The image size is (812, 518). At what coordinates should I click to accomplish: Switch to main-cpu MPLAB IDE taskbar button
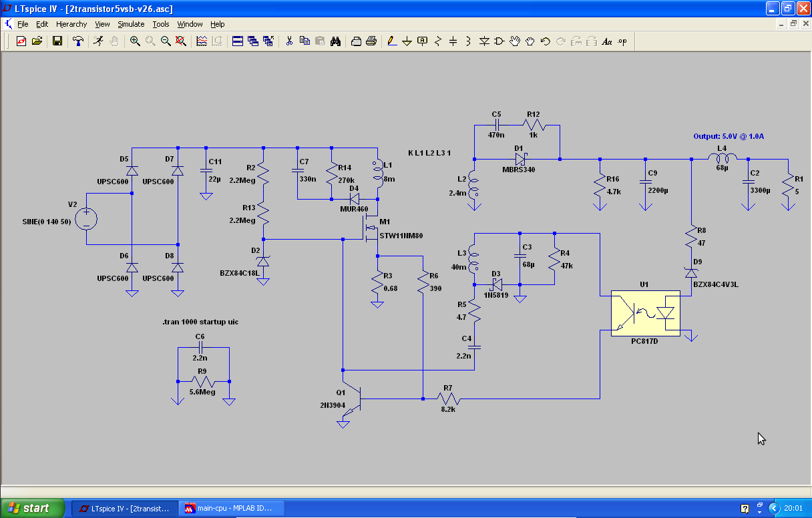click(232, 508)
